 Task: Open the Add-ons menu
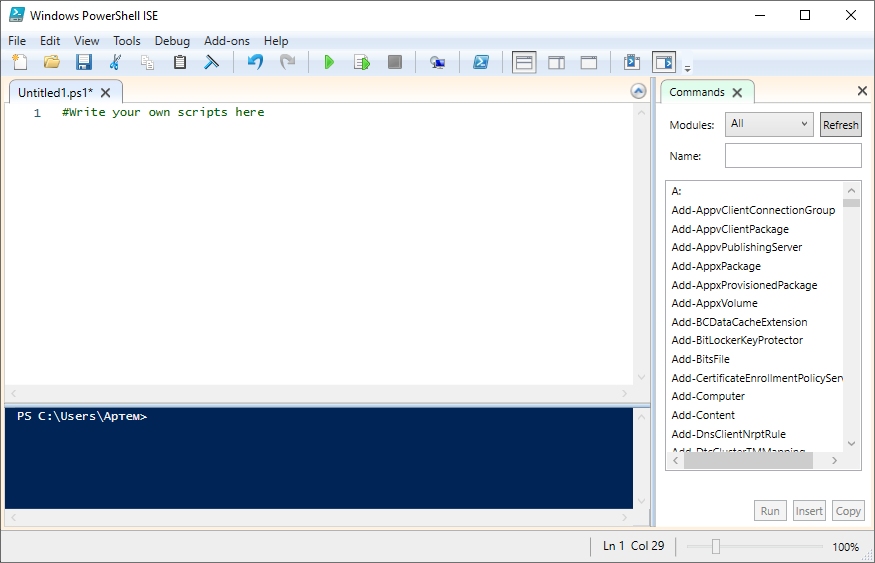pos(227,41)
